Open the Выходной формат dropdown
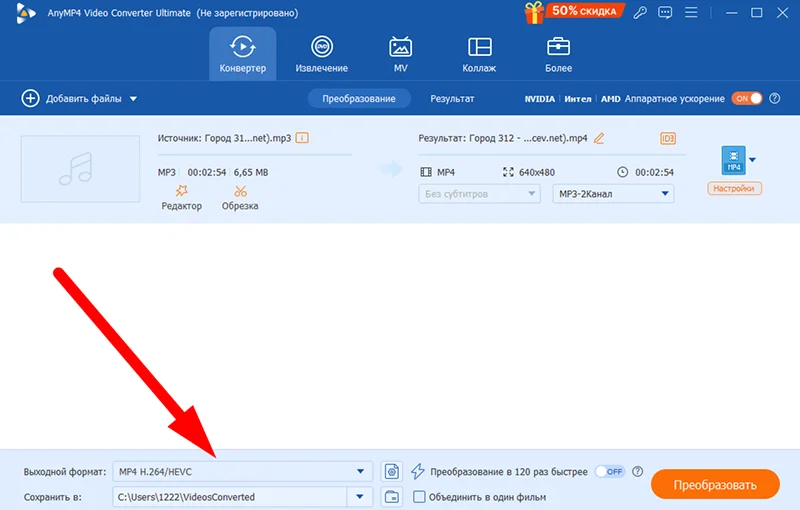Viewport: 800px width, 510px height. coord(242,472)
